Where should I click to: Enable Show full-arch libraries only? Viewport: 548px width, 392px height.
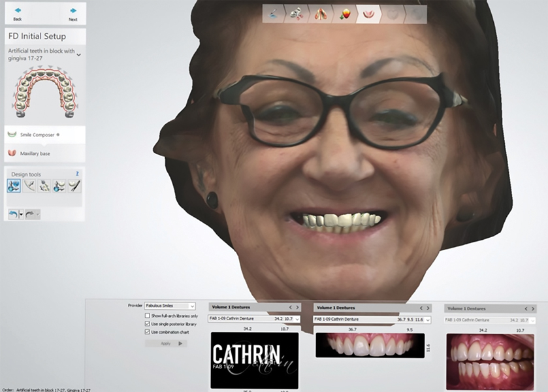click(148, 316)
